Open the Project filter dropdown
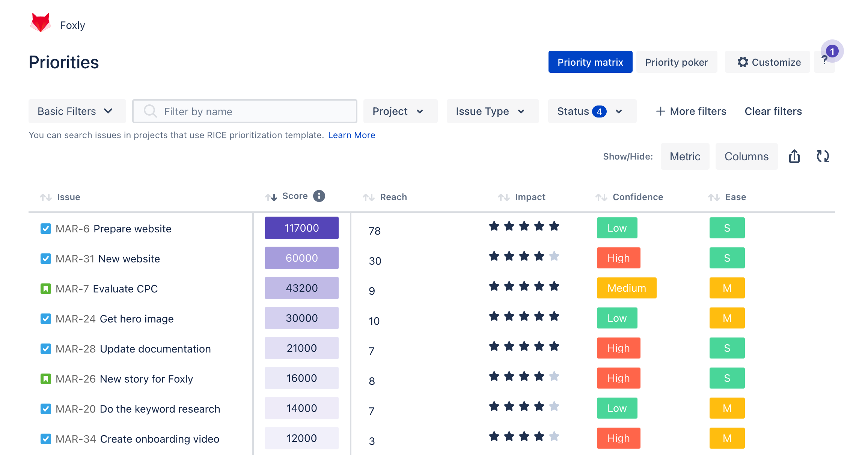 [x=401, y=111]
